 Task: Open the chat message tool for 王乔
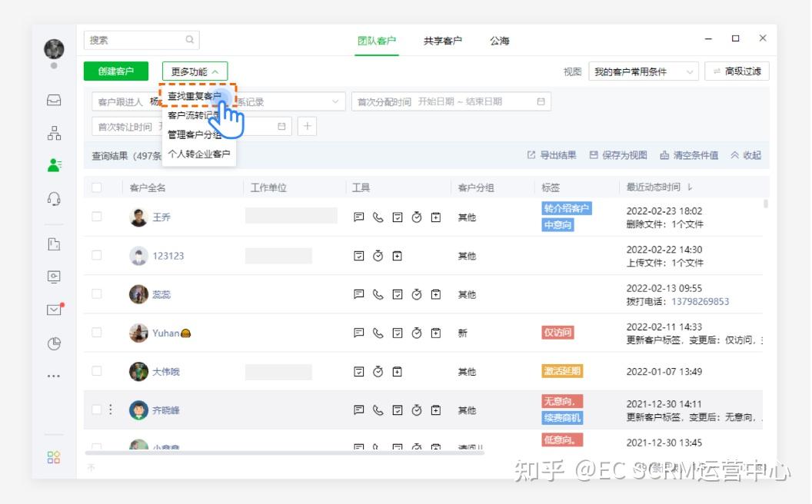pyautogui.click(x=358, y=217)
